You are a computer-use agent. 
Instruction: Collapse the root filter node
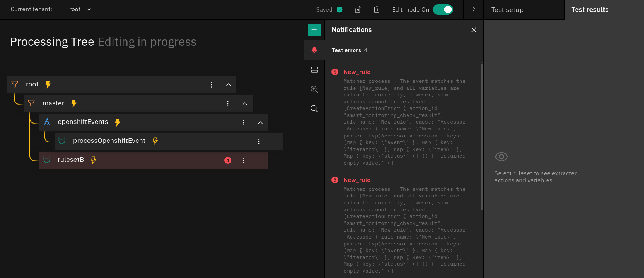tap(229, 85)
